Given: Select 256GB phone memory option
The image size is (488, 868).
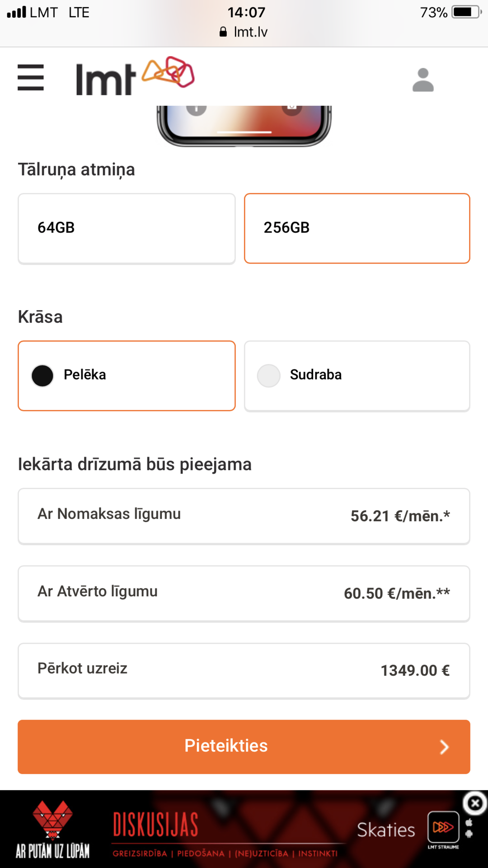Looking at the screenshot, I should pyautogui.click(x=357, y=228).
